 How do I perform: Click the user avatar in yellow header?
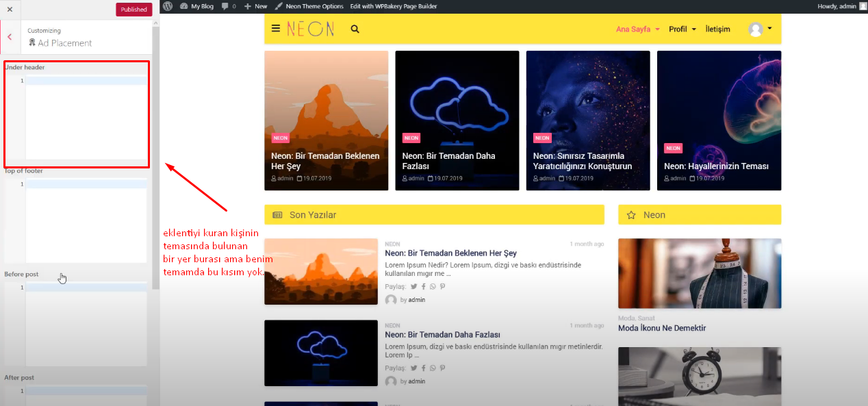756,29
